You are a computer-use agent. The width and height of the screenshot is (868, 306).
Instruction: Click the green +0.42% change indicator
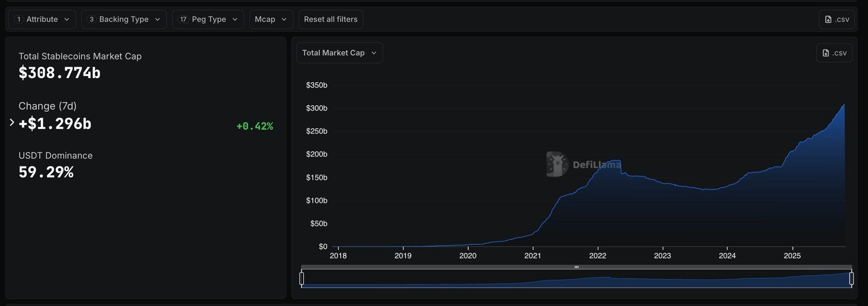[x=254, y=126]
